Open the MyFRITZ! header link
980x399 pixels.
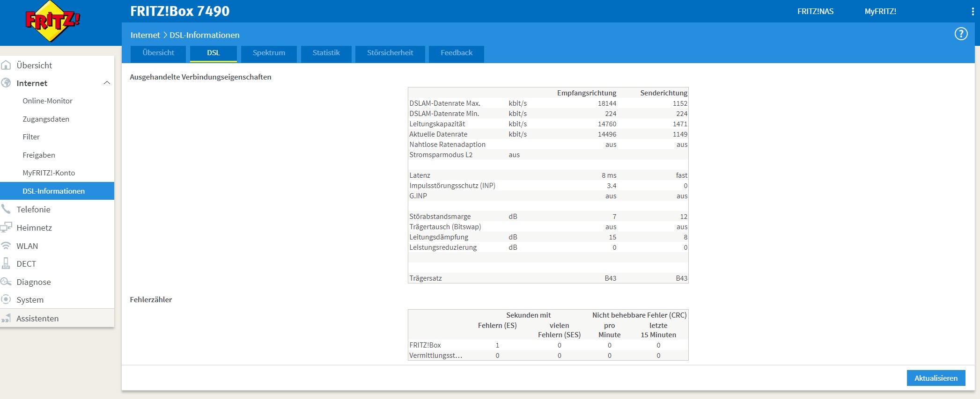tap(880, 11)
